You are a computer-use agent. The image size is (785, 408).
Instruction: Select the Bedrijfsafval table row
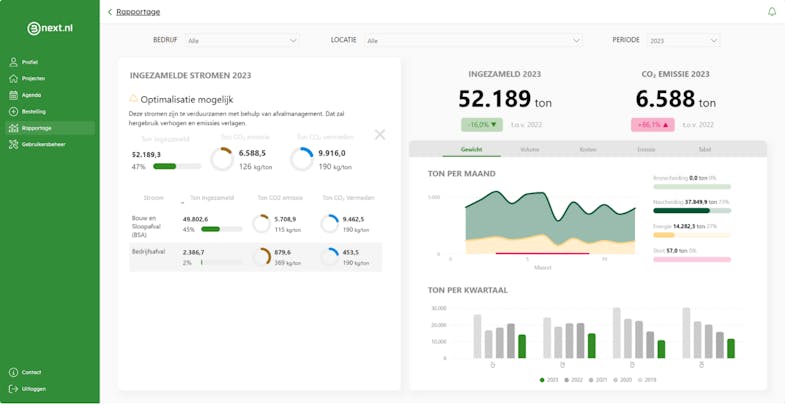coord(255,257)
